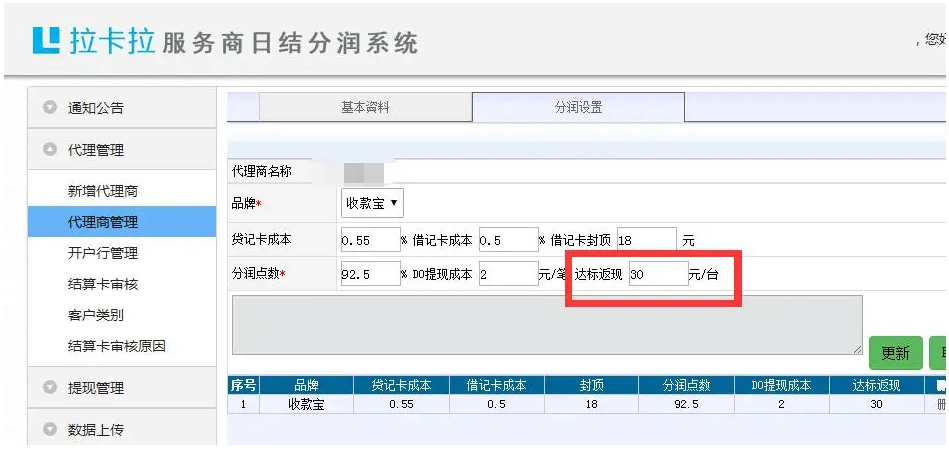Image resolution: width=949 pixels, height=456 pixels.
Task: Click the D0提现成本 table column header
Action: click(x=781, y=385)
